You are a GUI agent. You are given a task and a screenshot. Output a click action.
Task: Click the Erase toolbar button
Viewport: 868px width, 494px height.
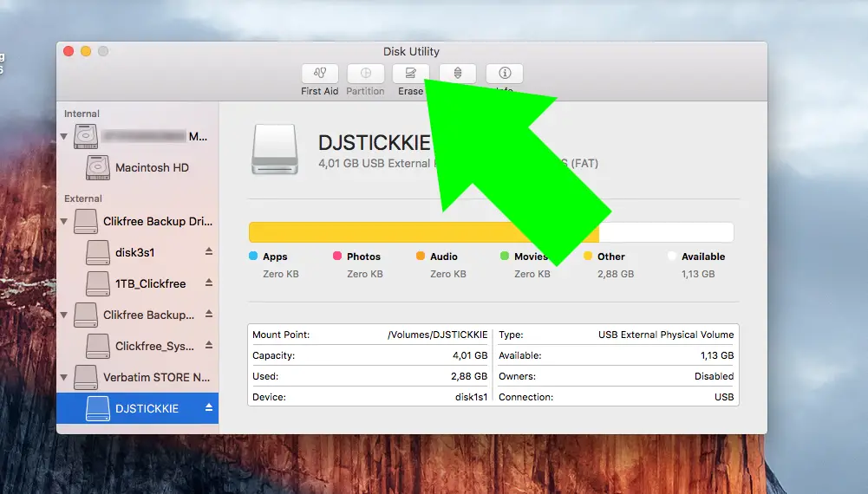point(411,73)
